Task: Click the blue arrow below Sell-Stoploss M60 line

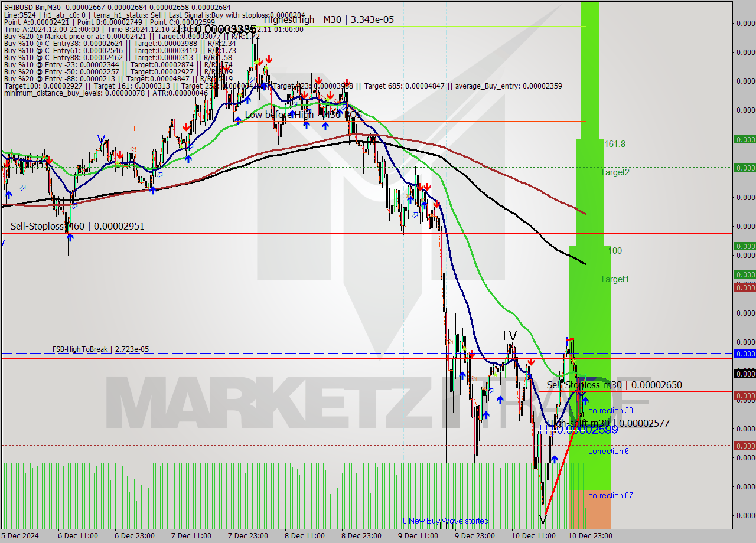Action: click(70, 237)
